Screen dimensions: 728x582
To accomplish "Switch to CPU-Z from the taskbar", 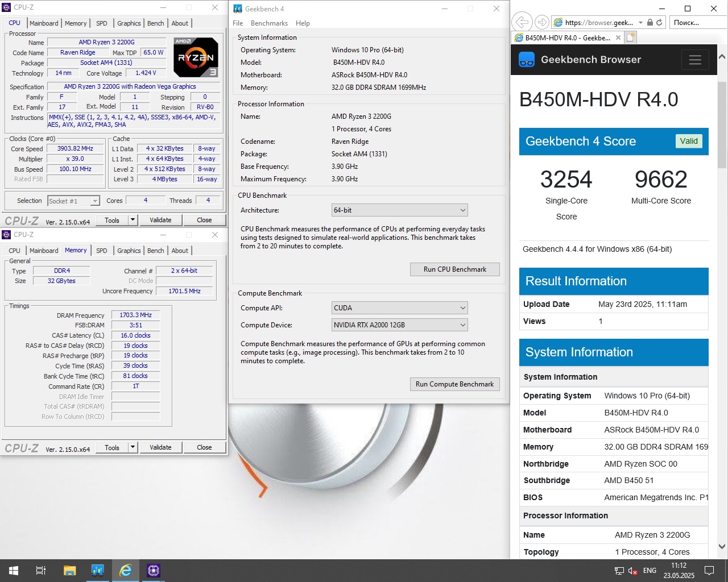I will pyautogui.click(x=153, y=570).
